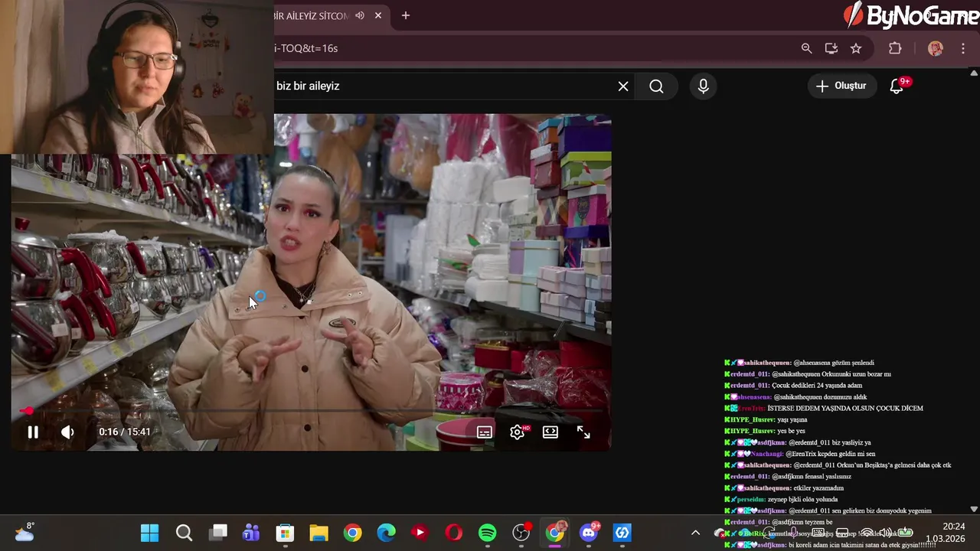Screen dimensions: 980x551
Task: Click the red scrubber dot on the timeline
Action: (29, 411)
